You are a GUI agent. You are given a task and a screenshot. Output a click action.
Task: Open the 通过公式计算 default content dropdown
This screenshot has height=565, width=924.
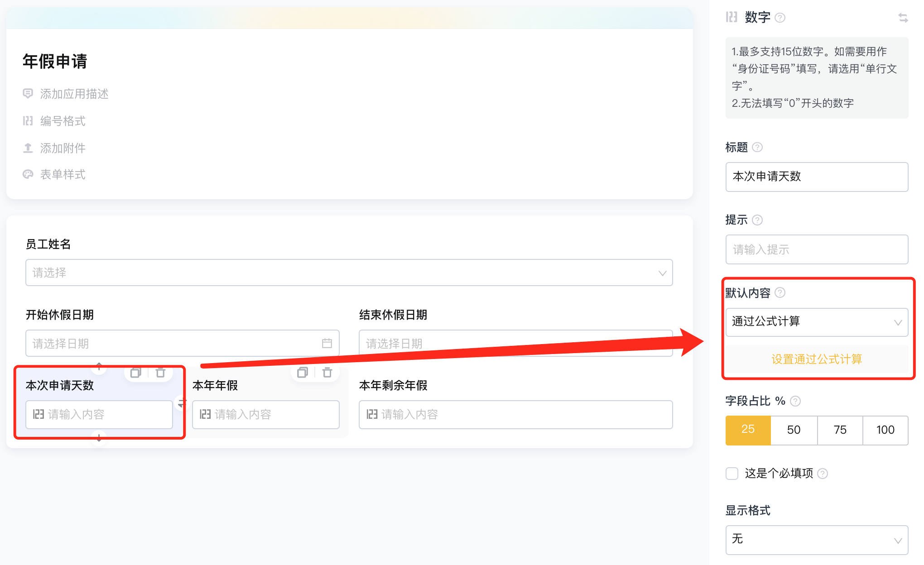(817, 322)
